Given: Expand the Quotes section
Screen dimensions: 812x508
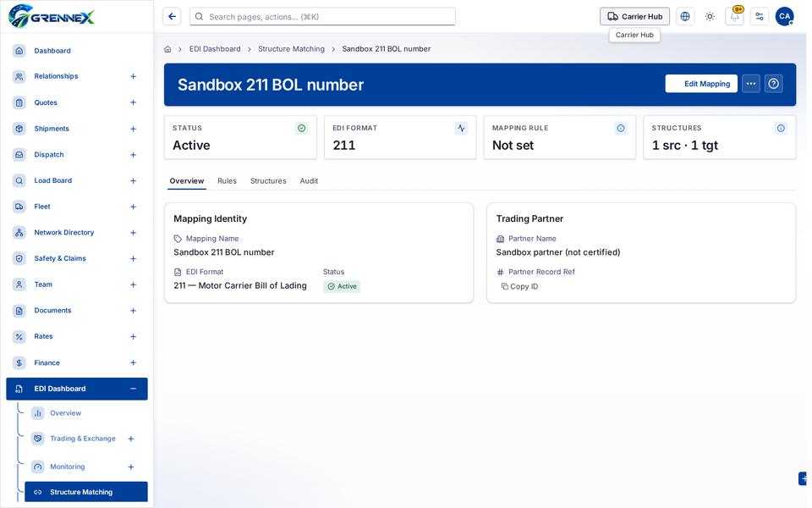Looking at the screenshot, I should pyautogui.click(x=133, y=102).
